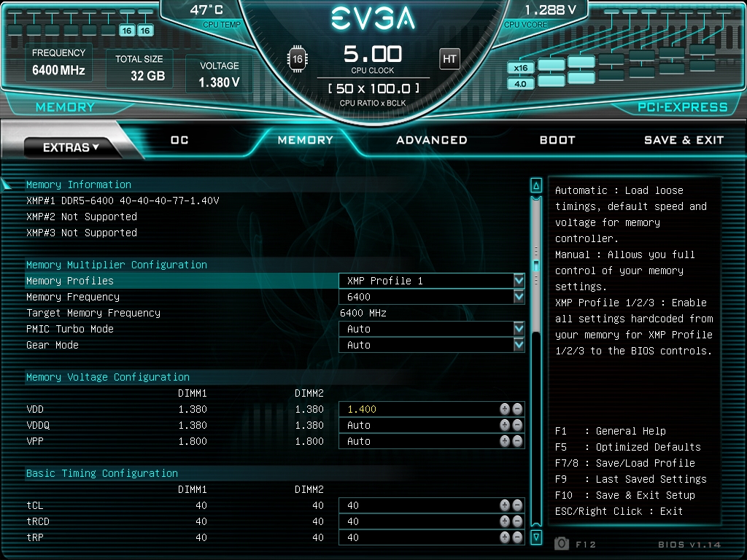Open the BOOT tab
The height and width of the screenshot is (560, 747).
pyautogui.click(x=557, y=140)
